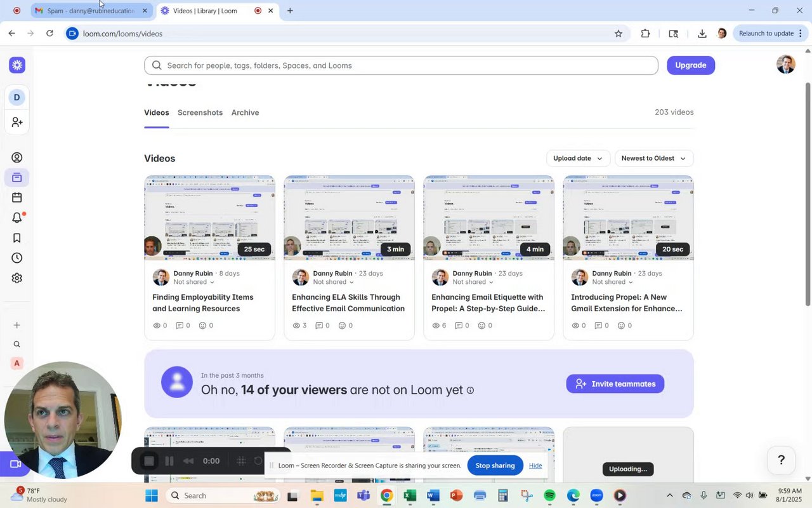Open the Loom home logo icon

click(17, 65)
